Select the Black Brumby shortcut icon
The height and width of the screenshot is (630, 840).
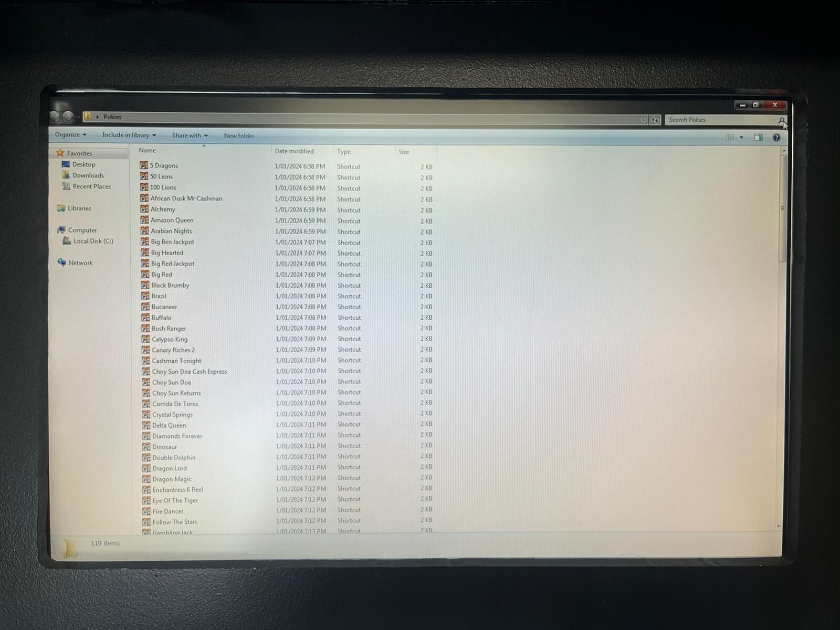145,285
